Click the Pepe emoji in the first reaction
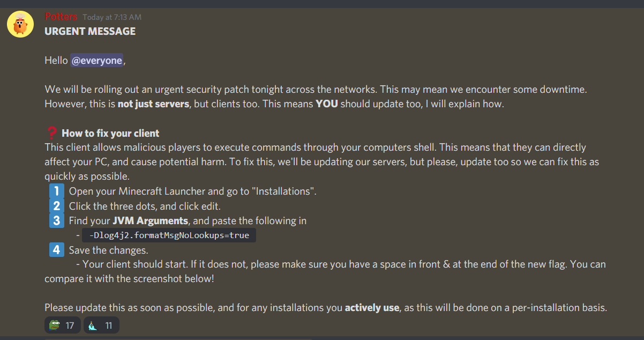The width and height of the screenshot is (644, 340). 54,324
